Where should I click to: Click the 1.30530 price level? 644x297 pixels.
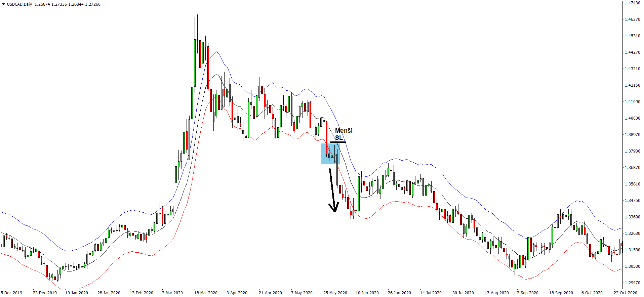click(632, 266)
